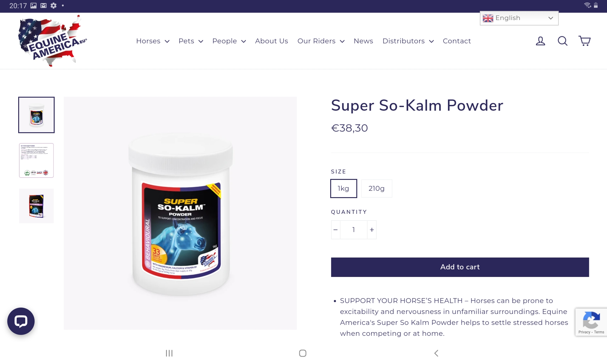
Task: Open the recent apps button
Action: coord(169,353)
